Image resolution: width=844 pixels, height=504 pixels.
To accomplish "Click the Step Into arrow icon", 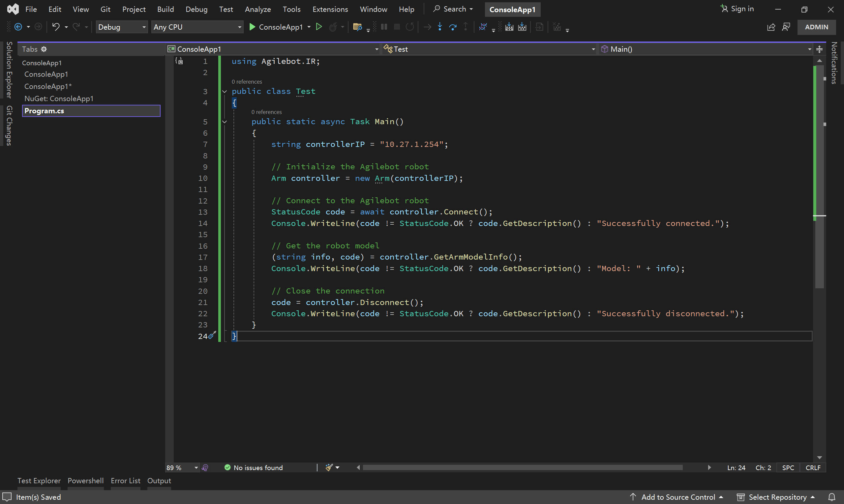I will (440, 27).
